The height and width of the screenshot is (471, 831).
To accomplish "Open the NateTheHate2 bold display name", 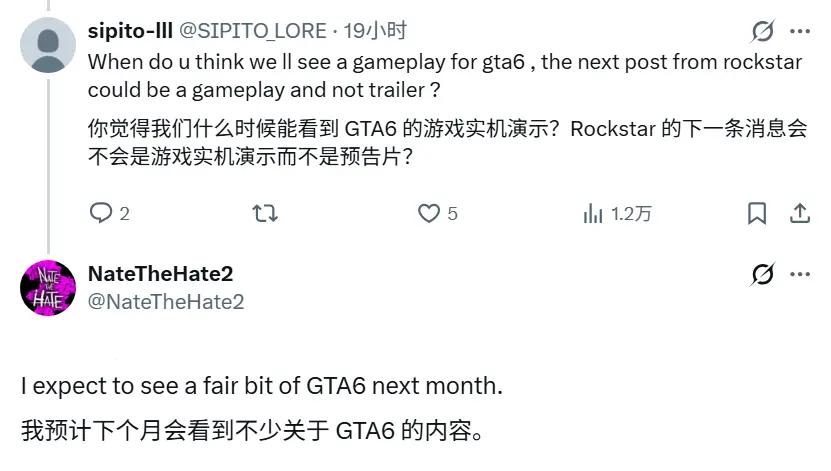I will pyautogui.click(x=161, y=274).
